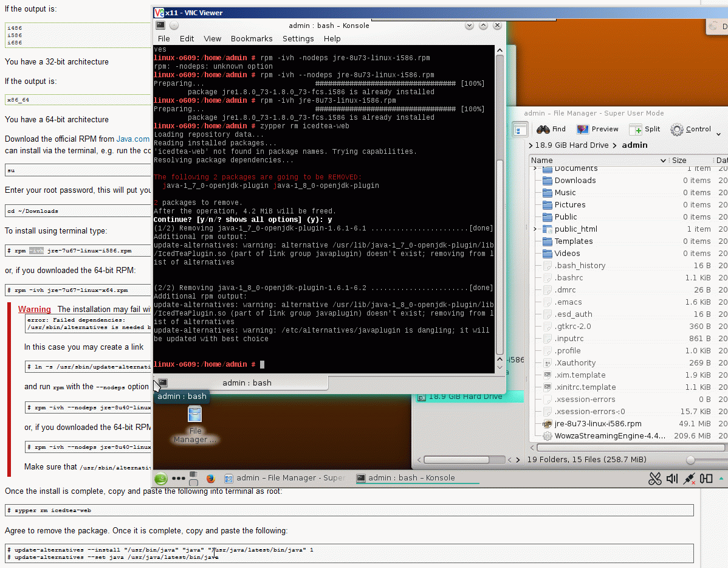
Task: Select the admin : bash Konsole tab
Action: coord(247,383)
